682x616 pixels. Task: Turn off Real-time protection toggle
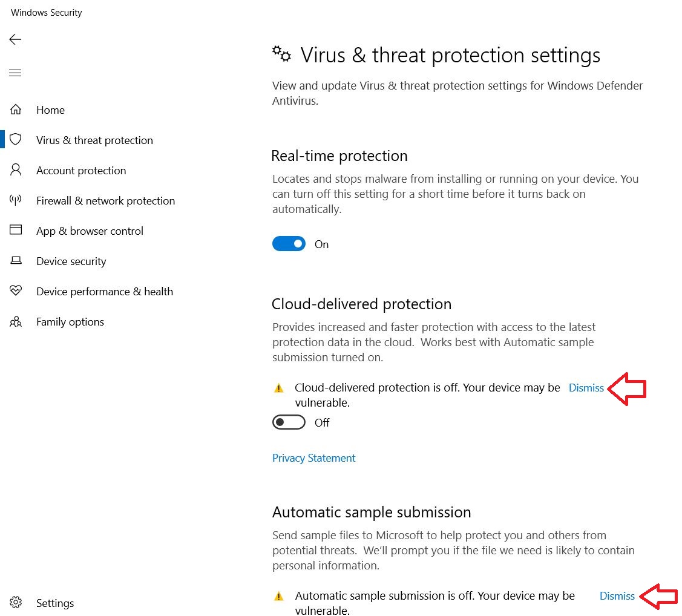click(x=289, y=244)
